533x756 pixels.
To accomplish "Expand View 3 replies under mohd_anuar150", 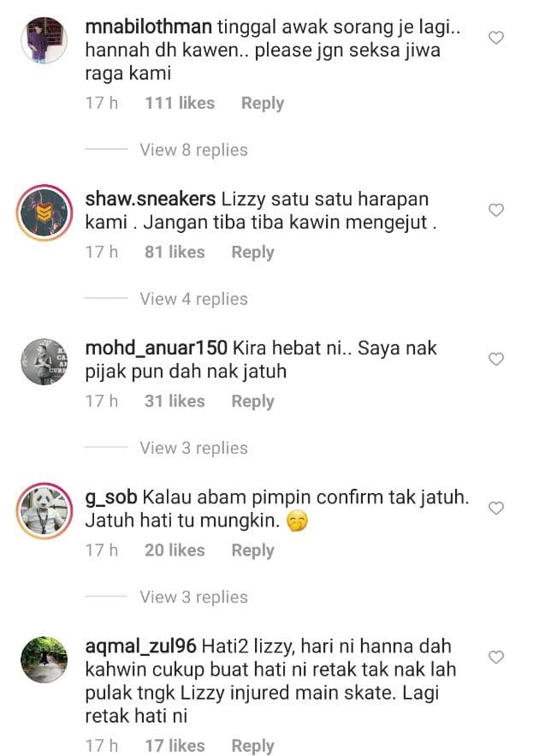I will coord(193,448).
